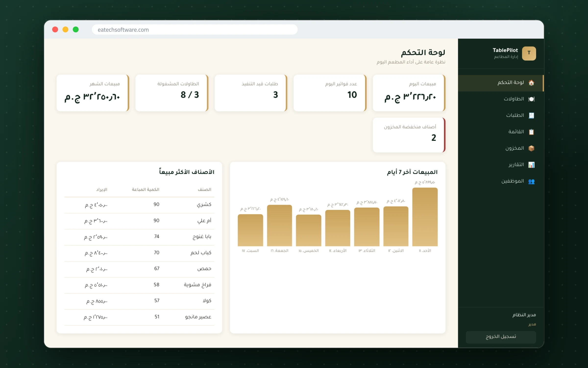Image resolution: width=588 pixels, height=368 pixels.
Task: Open the أصناف منخفضة المخزون card
Action: coord(409,135)
